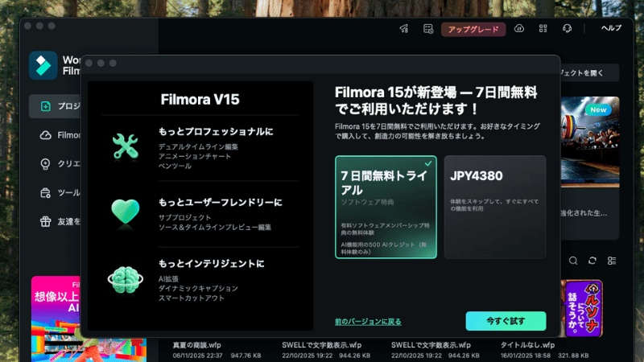Open the ヘルプ menu
644x362 pixels.
point(611,29)
